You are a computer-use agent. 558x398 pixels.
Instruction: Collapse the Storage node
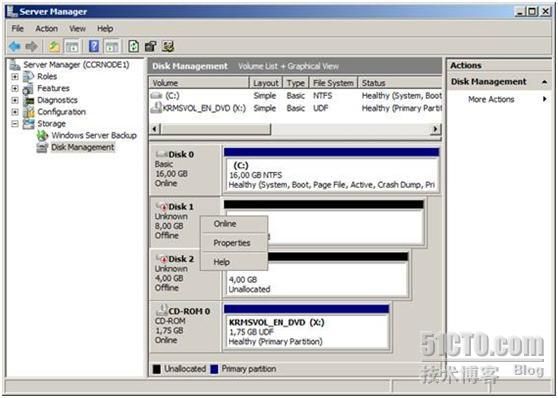click(x=15, y=124)
